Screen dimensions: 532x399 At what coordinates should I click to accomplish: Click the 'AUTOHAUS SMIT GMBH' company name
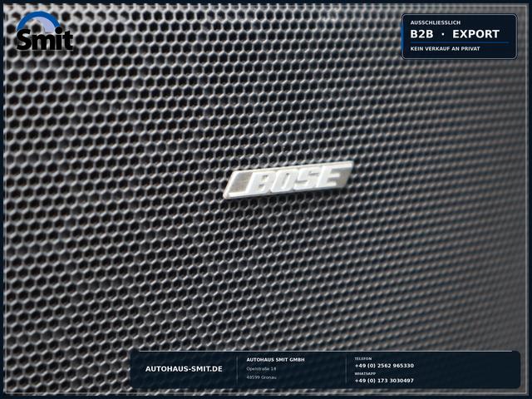pyautogui.click(x=275, y=360)
